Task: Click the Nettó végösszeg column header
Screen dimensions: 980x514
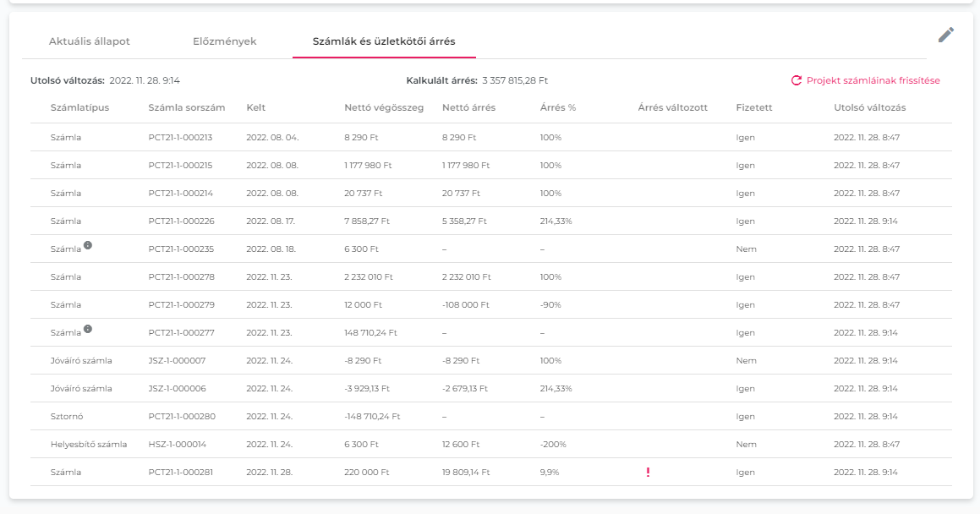Action: tap(384, 107)
